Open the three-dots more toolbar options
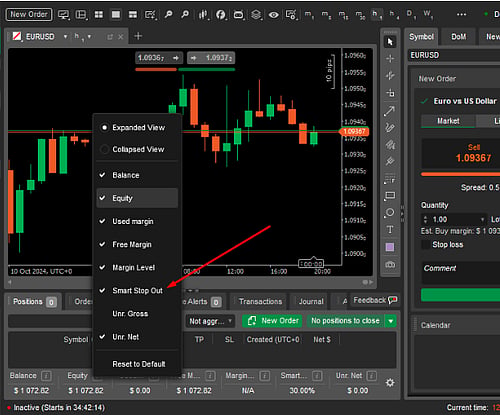 coord(461,14)
